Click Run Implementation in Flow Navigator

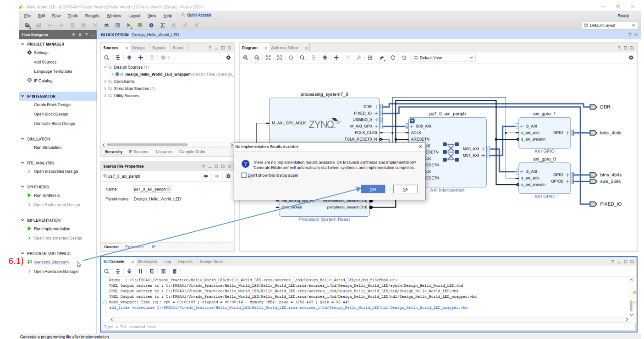coord(52,229)
